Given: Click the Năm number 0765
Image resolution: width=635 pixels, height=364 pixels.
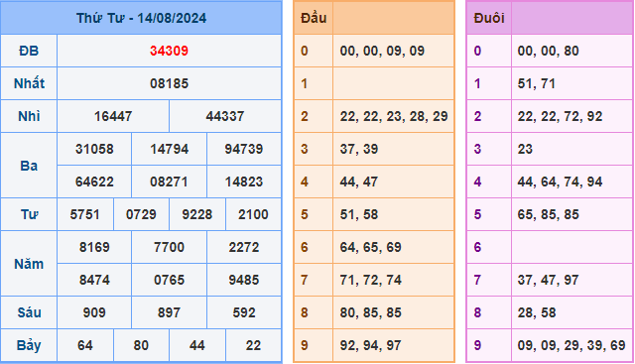Looking at the screenshot, I should (169, 280).
